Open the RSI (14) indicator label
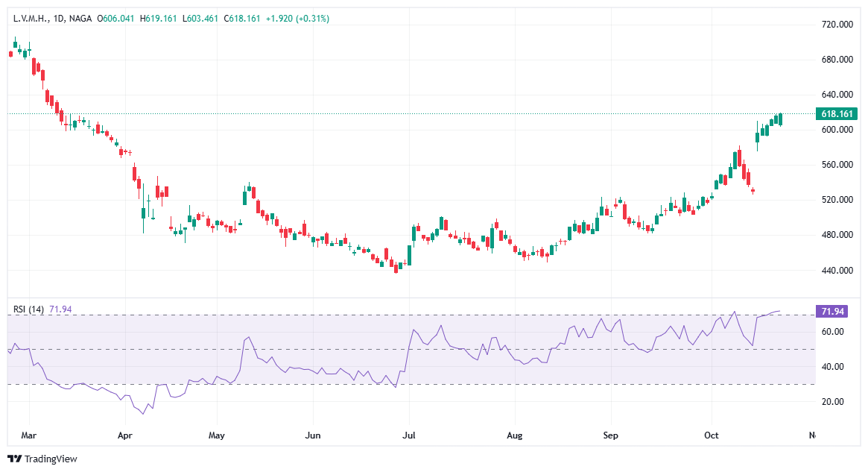The width and height of the screenshot is (868, 472). click(29, 309)
